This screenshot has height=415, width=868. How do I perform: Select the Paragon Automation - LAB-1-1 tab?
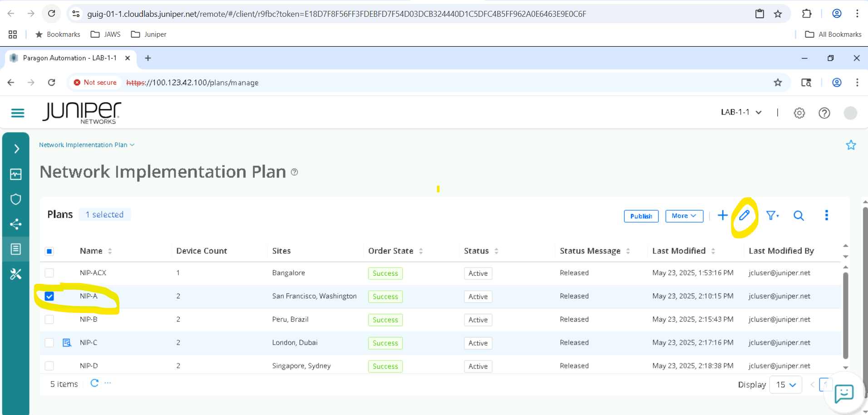(x=69, y=58)
